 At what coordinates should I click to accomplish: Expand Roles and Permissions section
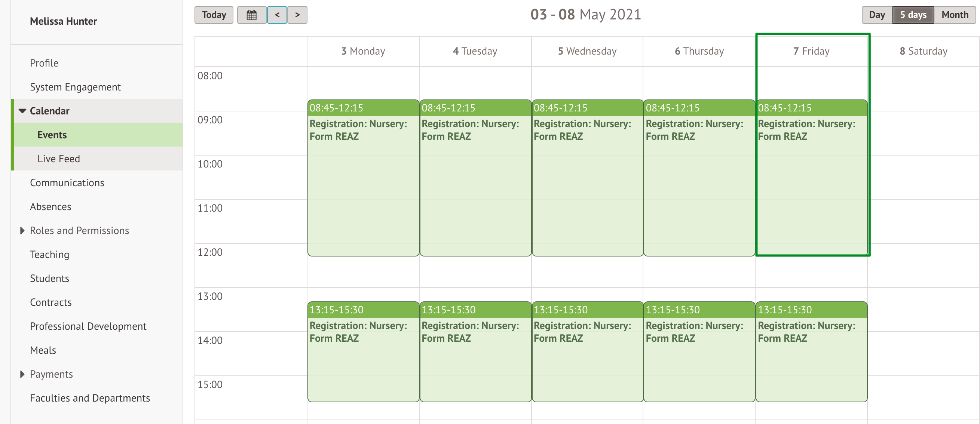coord(22,230)
